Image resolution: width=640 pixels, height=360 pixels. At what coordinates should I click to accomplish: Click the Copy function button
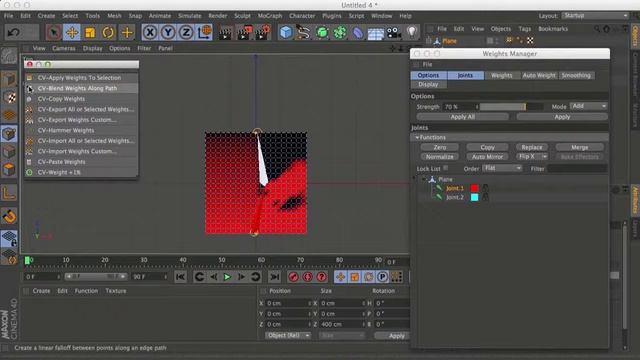(487, 147)
